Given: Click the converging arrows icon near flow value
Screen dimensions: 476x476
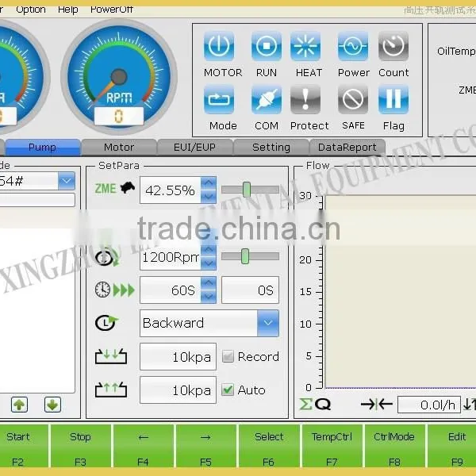Looking at the screenshot, I should tap(376, 404).
